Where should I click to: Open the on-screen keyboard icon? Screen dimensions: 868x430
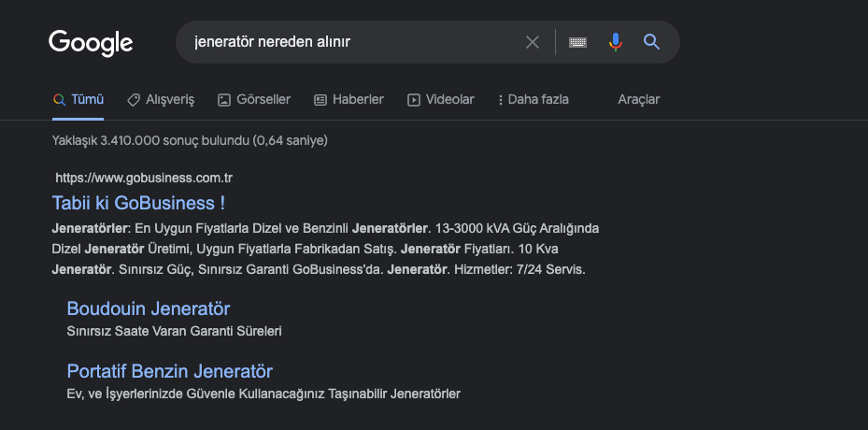[577, 42]
